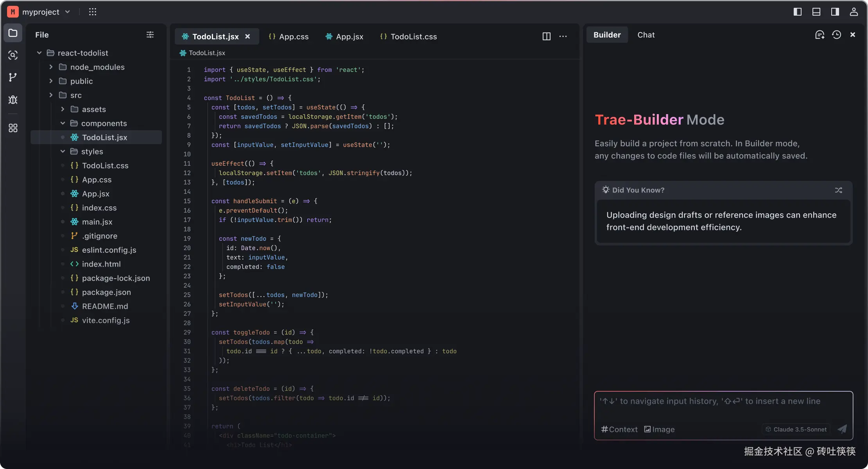Place cursor on the handleSubmit declaration line
Image resolution: width=868 pixels, height=469 pixels.
pyautogui.click(x=264, y=201)
